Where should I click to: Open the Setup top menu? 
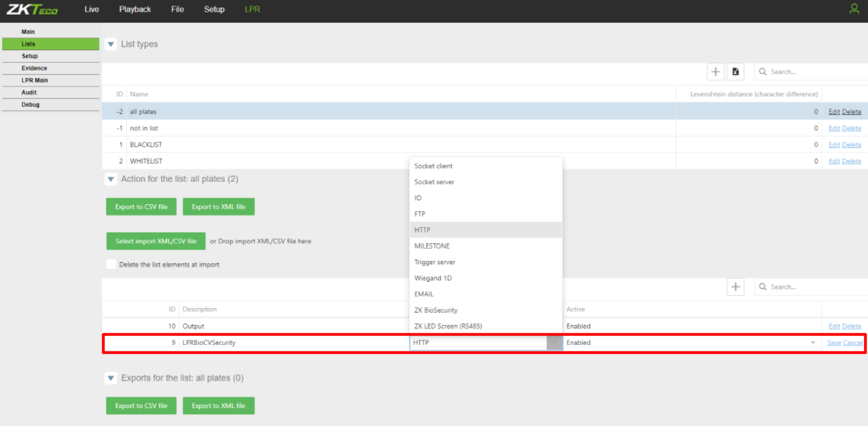214,9
